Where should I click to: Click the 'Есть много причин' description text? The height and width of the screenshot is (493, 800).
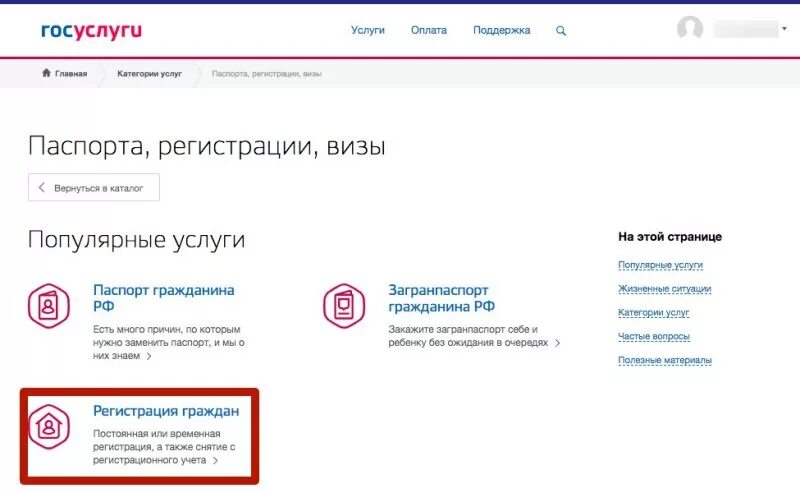click(x=169, y=342)
